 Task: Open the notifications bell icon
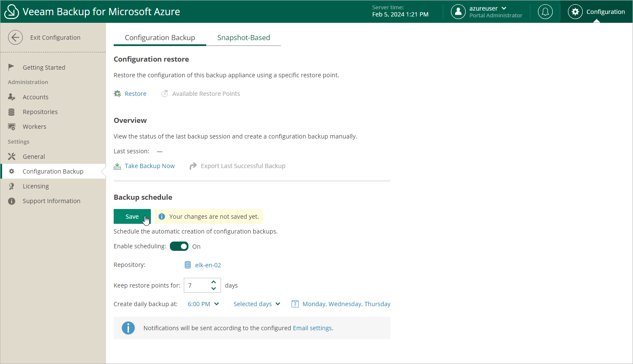[x=545, y=12]
